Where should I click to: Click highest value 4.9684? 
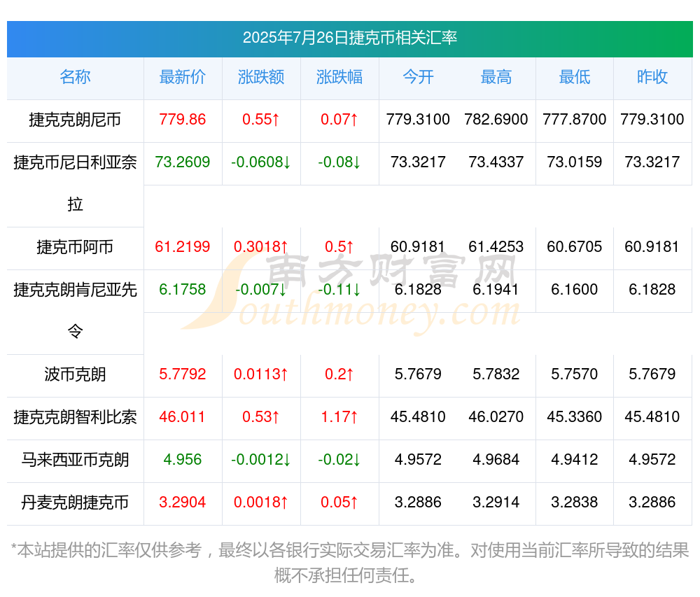point(496,460)
